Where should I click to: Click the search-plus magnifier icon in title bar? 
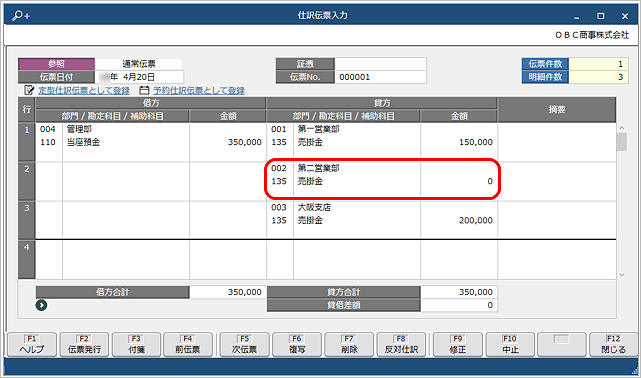[20, 16]
